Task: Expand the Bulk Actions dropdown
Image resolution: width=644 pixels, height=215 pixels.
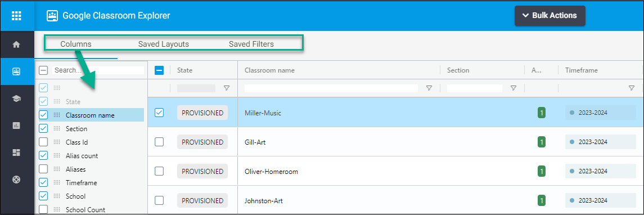Action: [550, 16]
